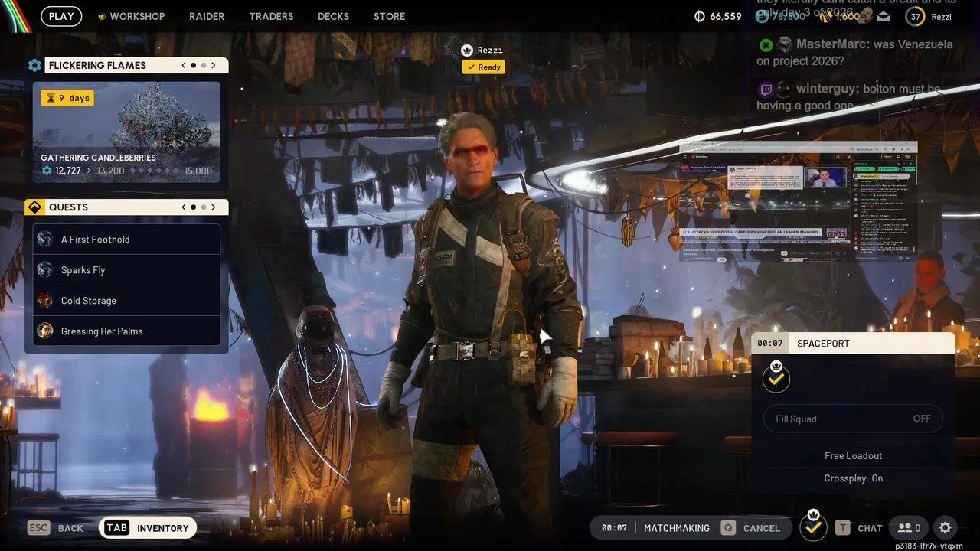980x551 pixels.
Task: Click the winterguy chat username
Action: pyautogui.click(x=828, y=89)
